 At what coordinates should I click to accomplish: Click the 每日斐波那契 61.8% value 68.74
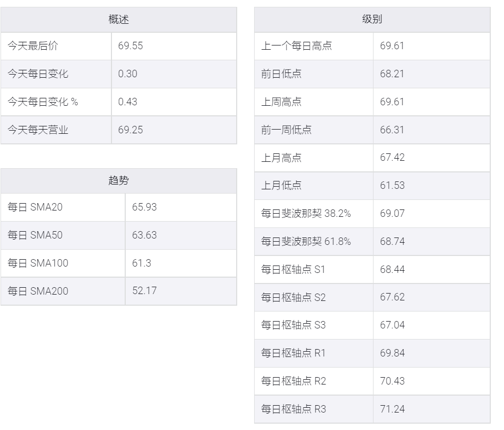pos(392,241)
